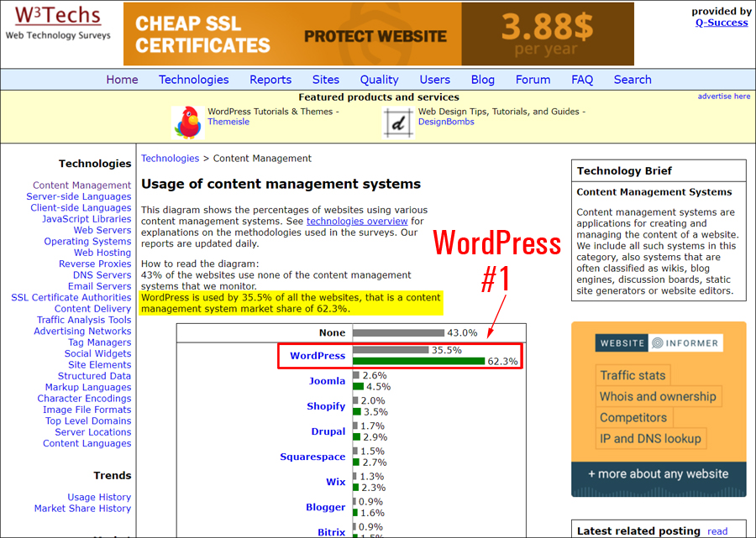Open Email Servers in the sidebar
Viewport: 756px width, 538px height.
click(x=99, y=286)
